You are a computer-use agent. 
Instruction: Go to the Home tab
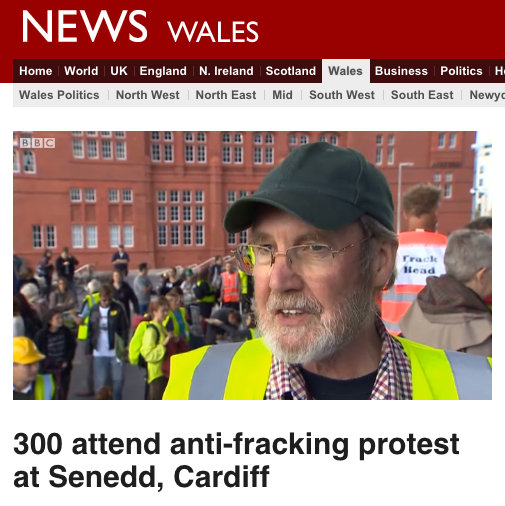pos(36,71)
